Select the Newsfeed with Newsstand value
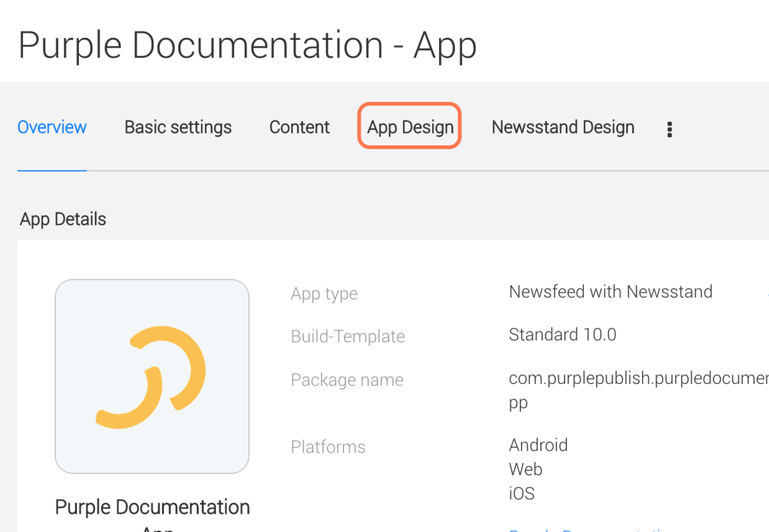This screenshot has width=769, height=532. (x=611, y=292)
